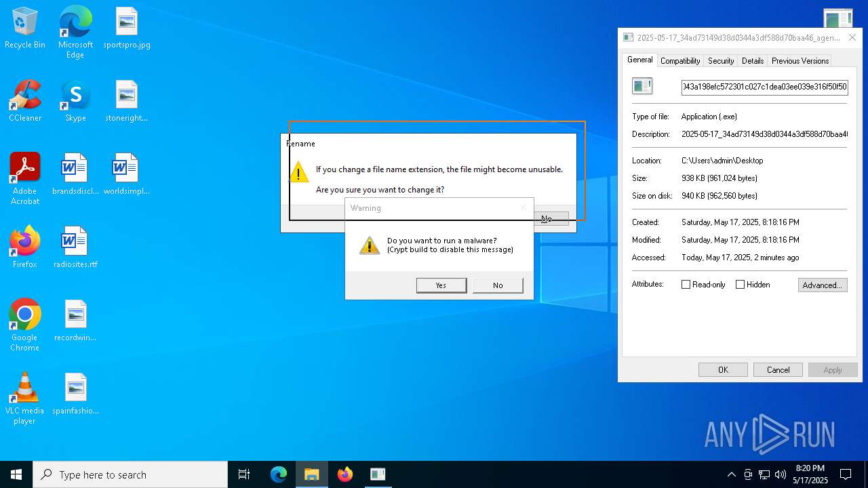
Task: Click the exe file icon in Properties
Action: coord(642,86)
